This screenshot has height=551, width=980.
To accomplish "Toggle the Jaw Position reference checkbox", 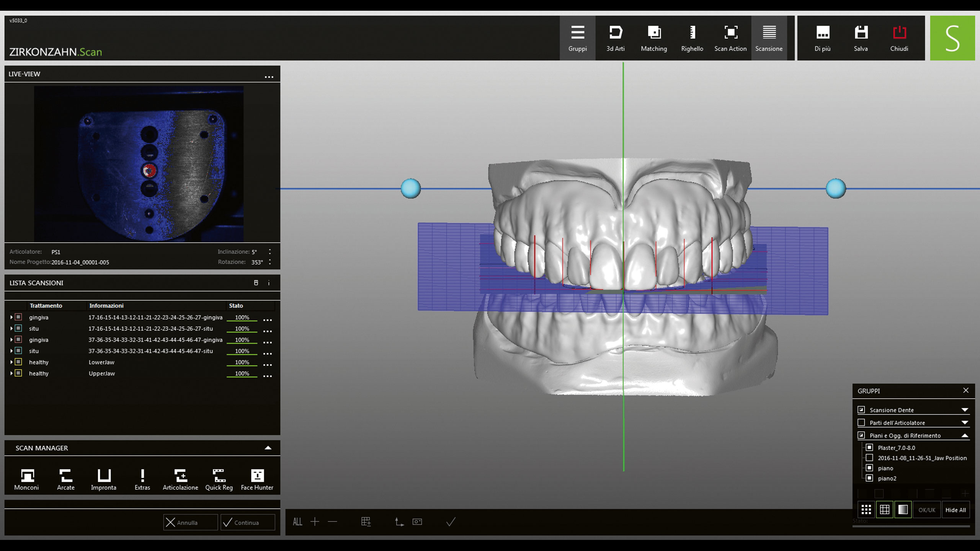I will tap(869, 458).
